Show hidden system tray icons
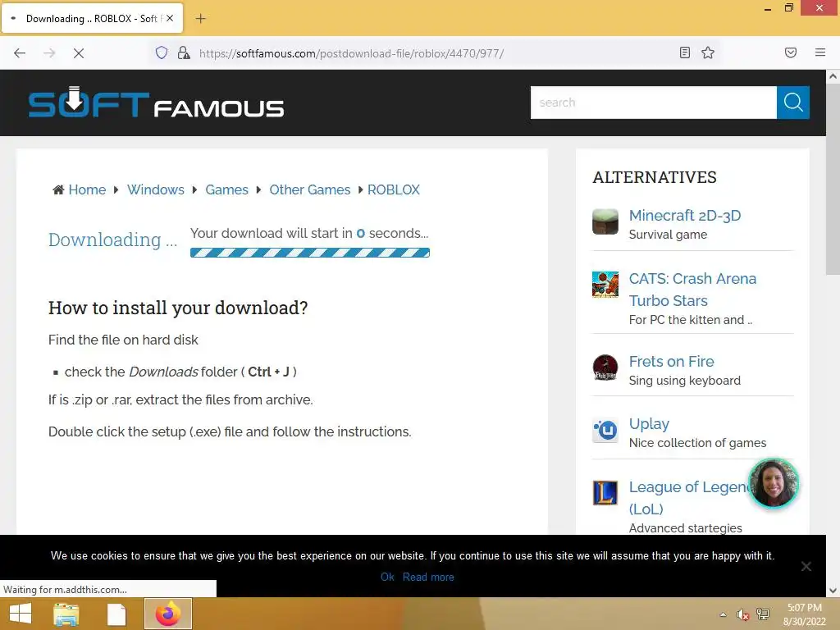Image resolution: width=840 pixels, height=630 pixels. (x=724, y=614)
